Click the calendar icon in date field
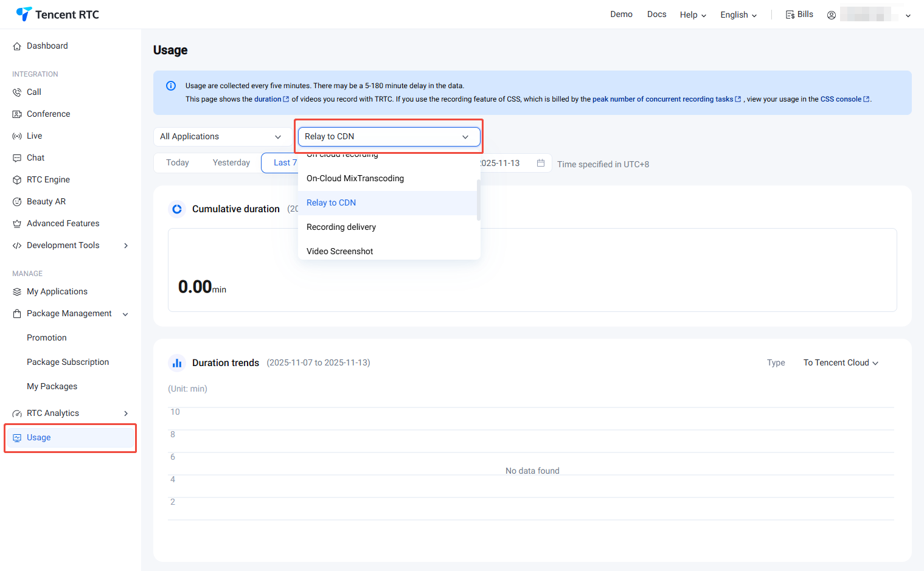The width and height of the screenshot is (924, 571). pos(540,163)
